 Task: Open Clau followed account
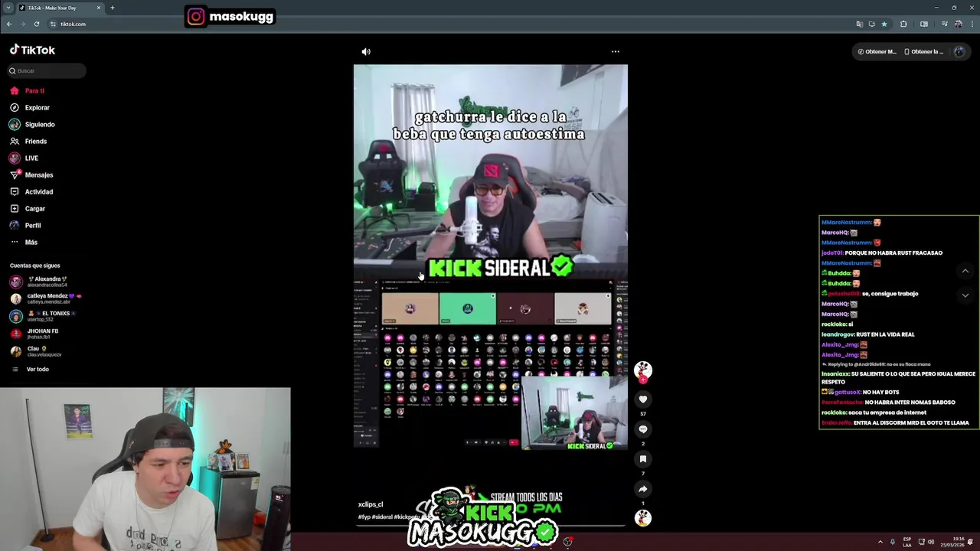[36, 351]
